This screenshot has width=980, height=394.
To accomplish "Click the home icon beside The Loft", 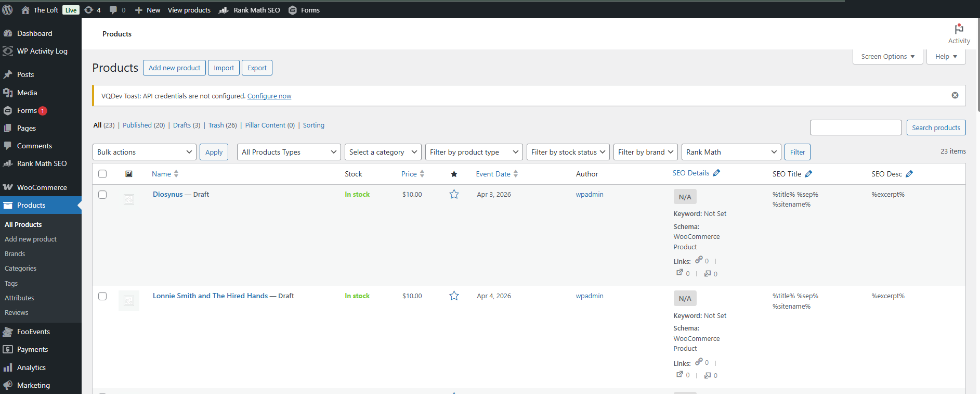I will pyautogui.click(x=25, y=10).
